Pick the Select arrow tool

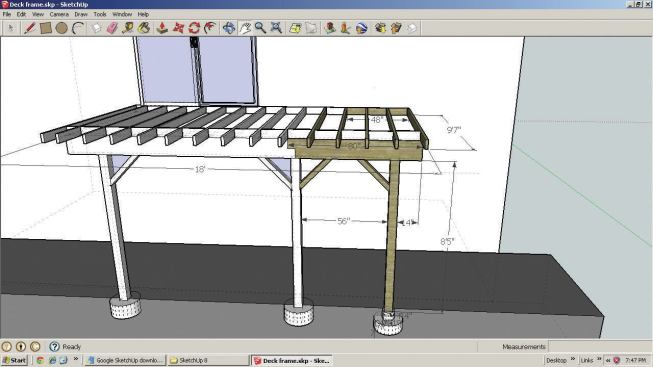(x=11, y=28)
